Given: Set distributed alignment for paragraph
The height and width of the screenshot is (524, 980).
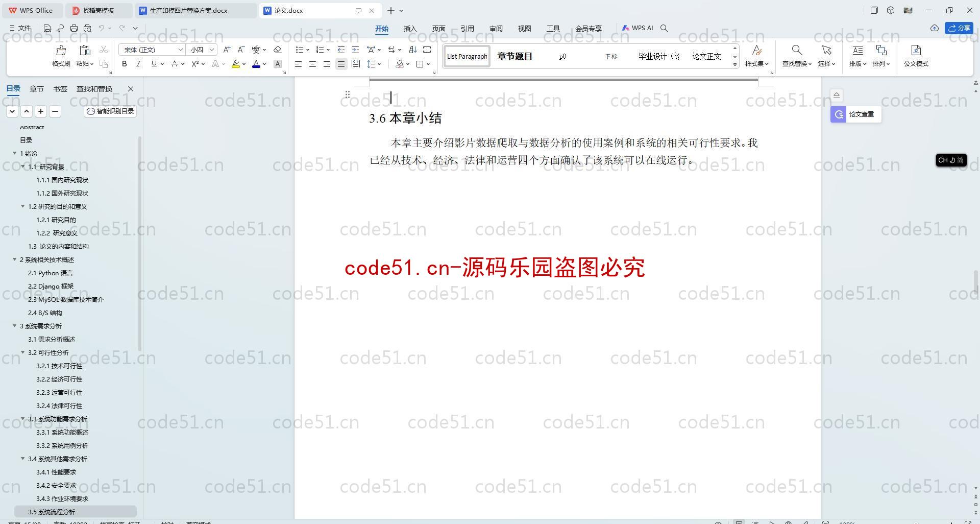Looking at the screenshot, I should [x=355, y=64].
